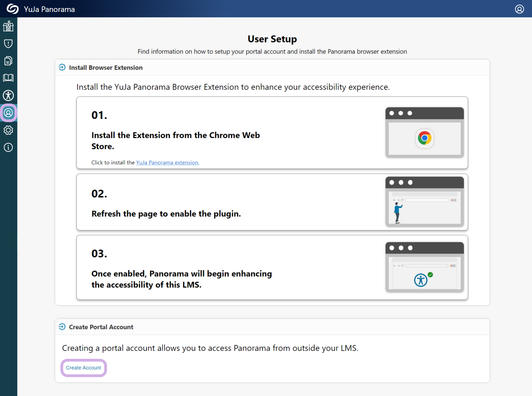
Task: Select the open book icon in sidebar
Action: (8, 78)
